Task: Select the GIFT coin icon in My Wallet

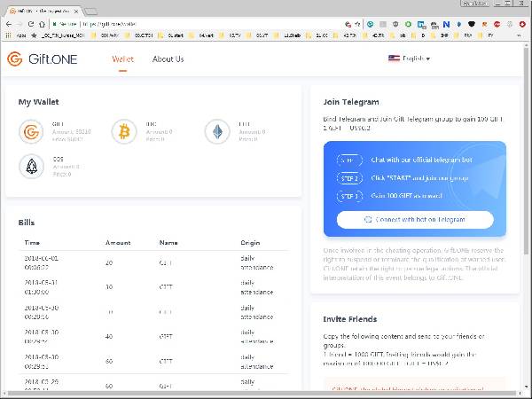Action: coord(31,131)
